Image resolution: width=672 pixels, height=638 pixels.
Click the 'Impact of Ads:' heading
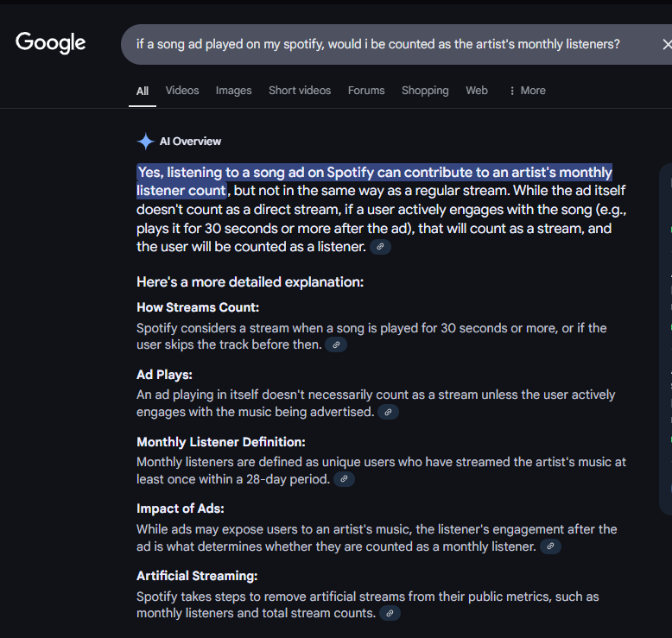click(x=180, y=509)
